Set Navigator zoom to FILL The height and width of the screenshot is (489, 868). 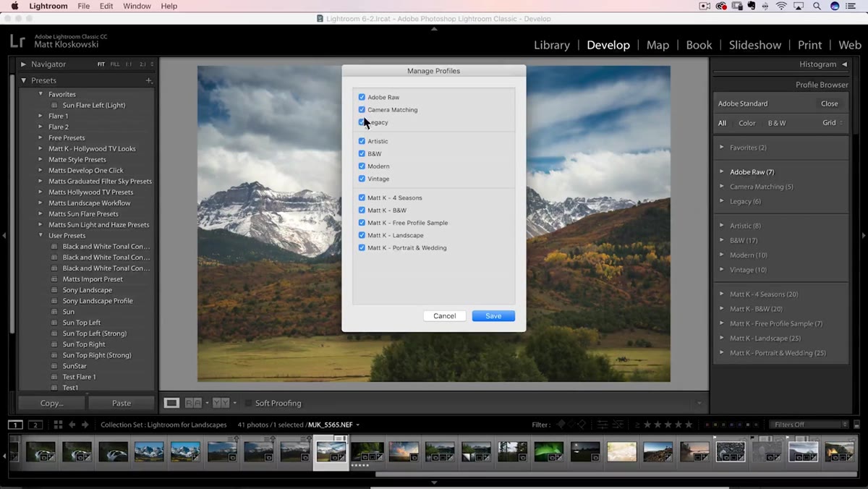coord(115,64)
